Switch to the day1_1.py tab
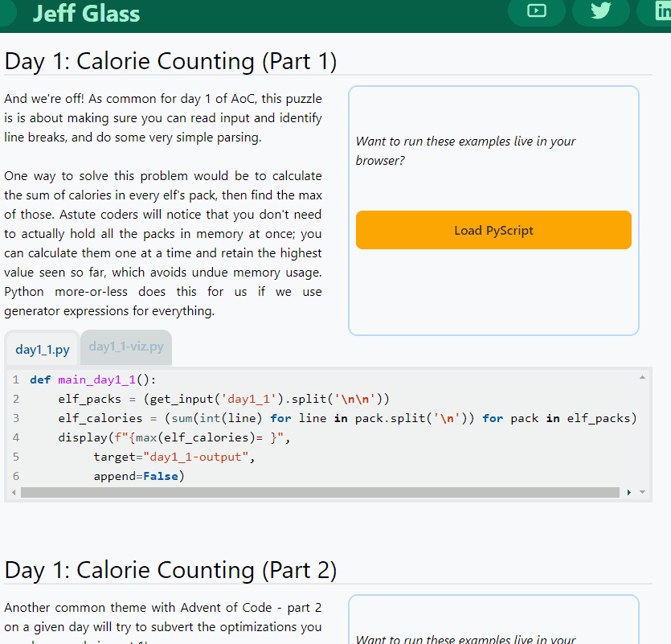Image resolution: width=671 pixels, height=644 pixels. point(43,350)
